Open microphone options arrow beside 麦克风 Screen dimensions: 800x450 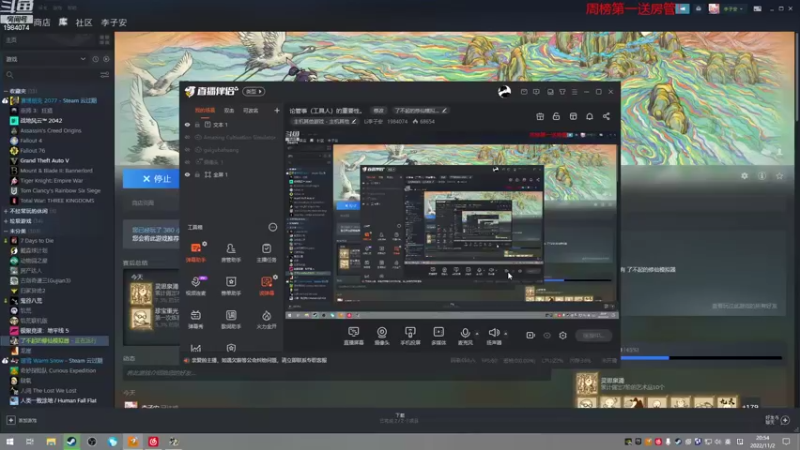[477, 334]
